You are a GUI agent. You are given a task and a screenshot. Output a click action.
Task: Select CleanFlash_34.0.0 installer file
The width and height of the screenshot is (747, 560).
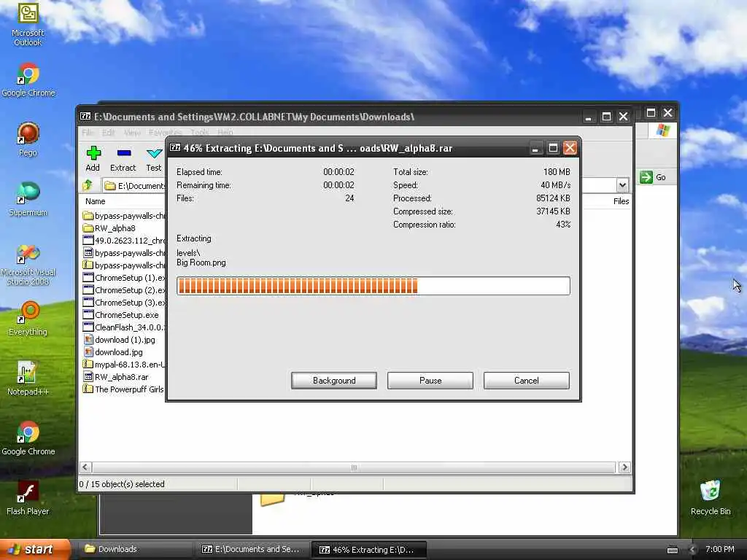124,327
